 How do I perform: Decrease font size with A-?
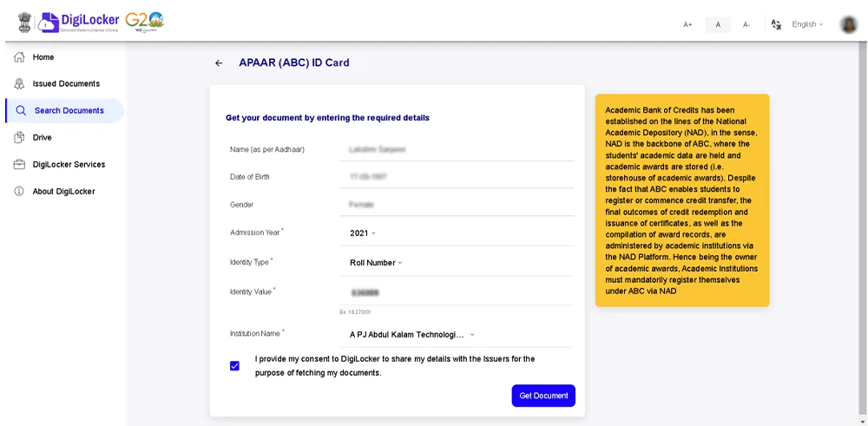[746, 24]
